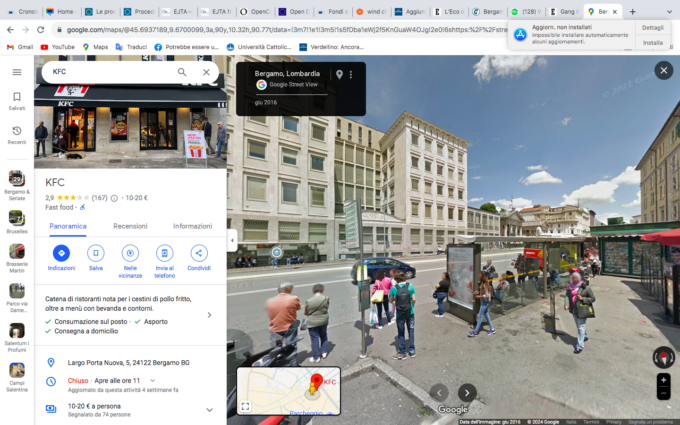
Task: Search Nelle vicinanze nearby places
Action: (131, 253)
